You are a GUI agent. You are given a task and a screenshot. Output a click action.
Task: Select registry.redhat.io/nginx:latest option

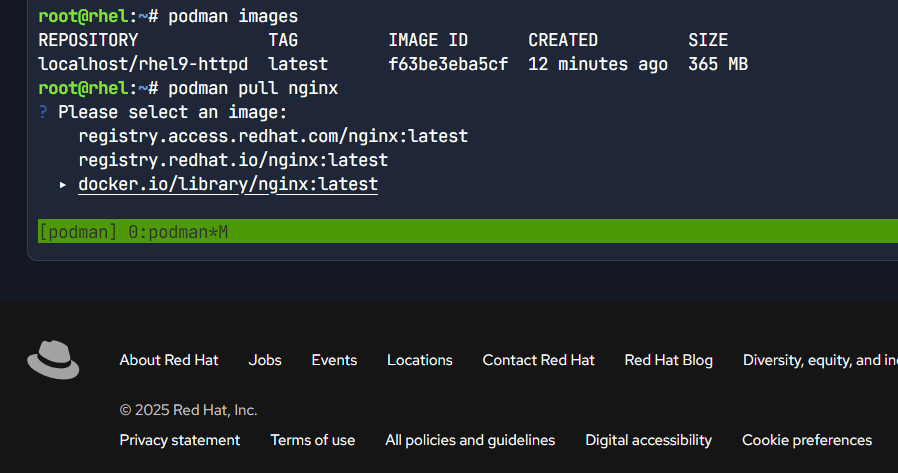coord(233,160)
